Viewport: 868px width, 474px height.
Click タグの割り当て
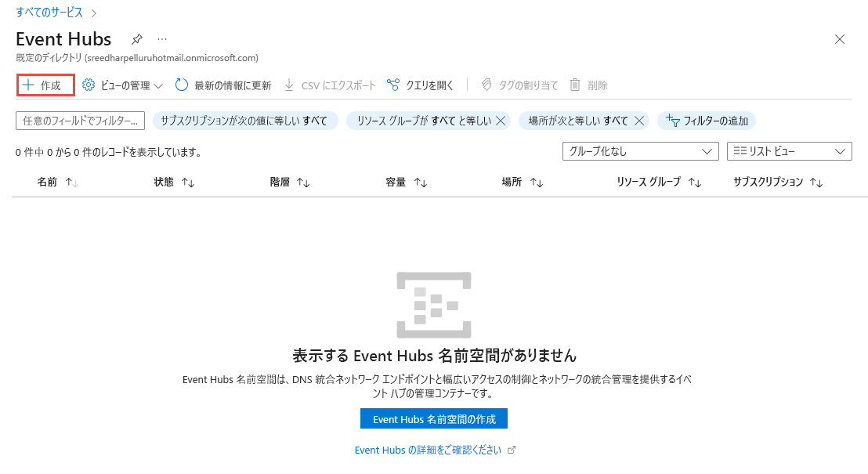[x=520, y=85]
